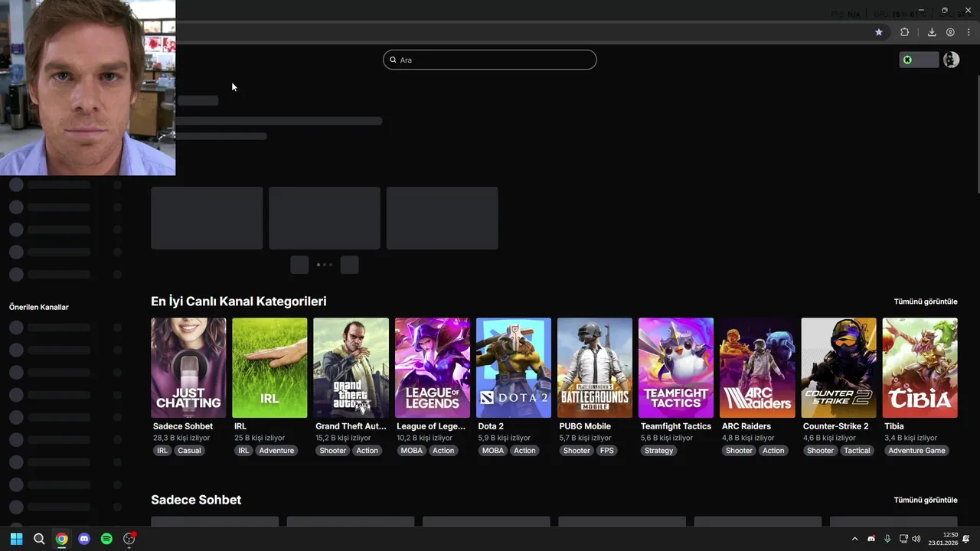980x551 pixels.
Task: Select the Adventure tag under IRL
Action: (x=276, y=451)
